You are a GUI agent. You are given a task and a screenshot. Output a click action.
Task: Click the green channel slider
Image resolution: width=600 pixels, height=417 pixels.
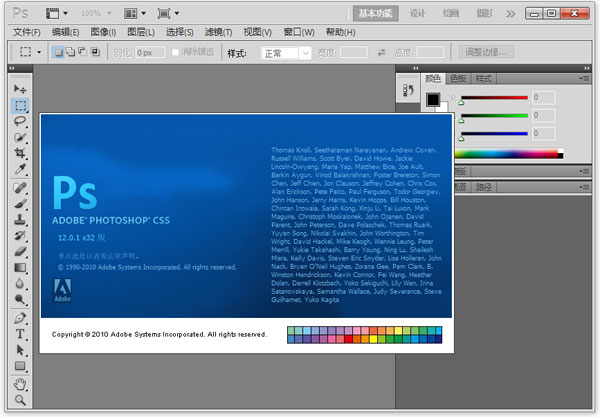coord(494,116)
